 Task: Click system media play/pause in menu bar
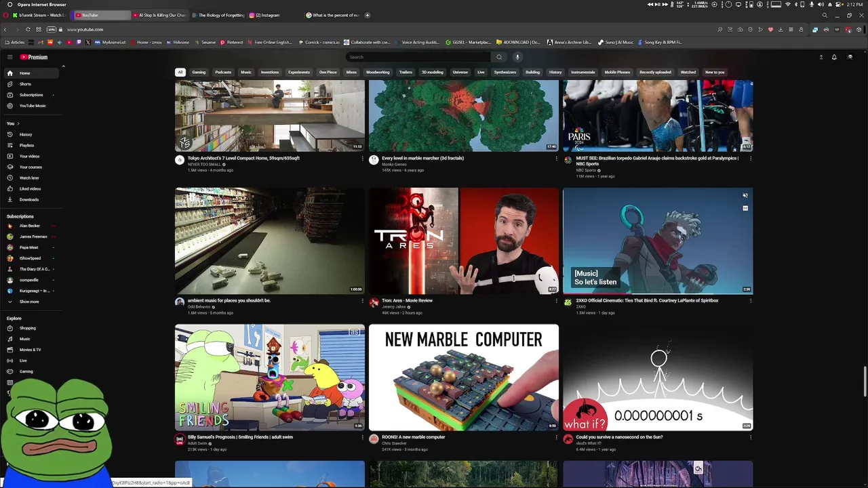[x=657, y=5]
